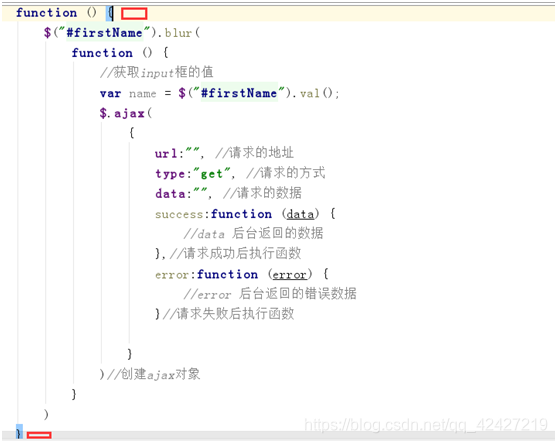
Task: Click the comment '//创建ajax对象'
Action: point(153,374)
